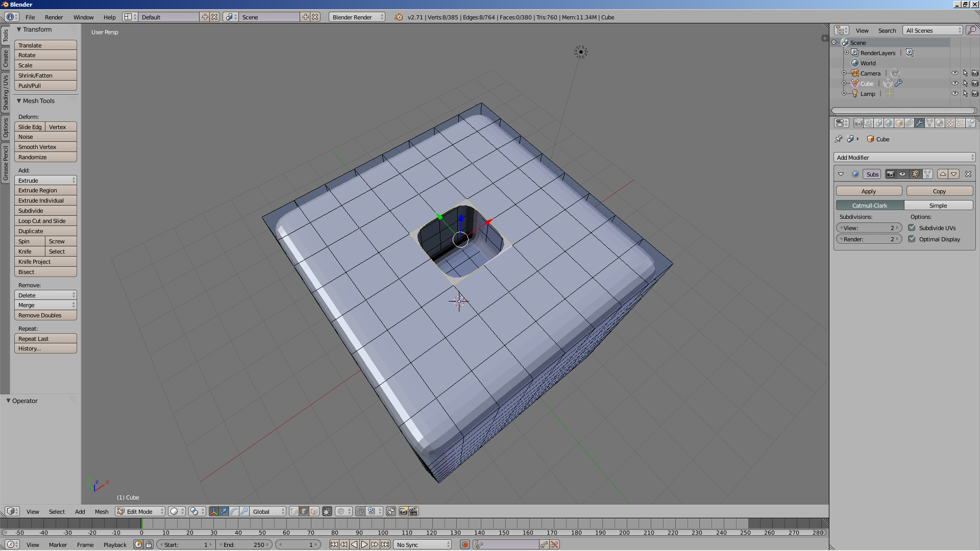Toggle the translate manipulator arrow icon
980x551 pixels.
coord(224,511)
